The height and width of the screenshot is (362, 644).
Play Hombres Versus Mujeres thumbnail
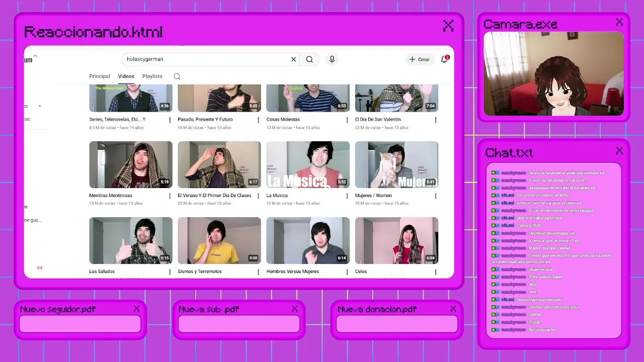point(308,240)
